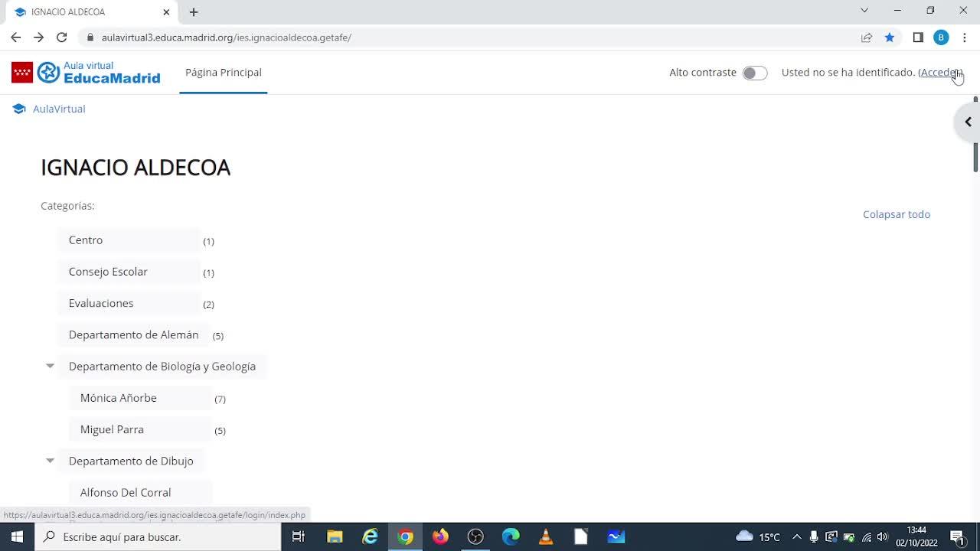Open the Centro category
Viewport: 980px width, 551px height.
point(86,240)
